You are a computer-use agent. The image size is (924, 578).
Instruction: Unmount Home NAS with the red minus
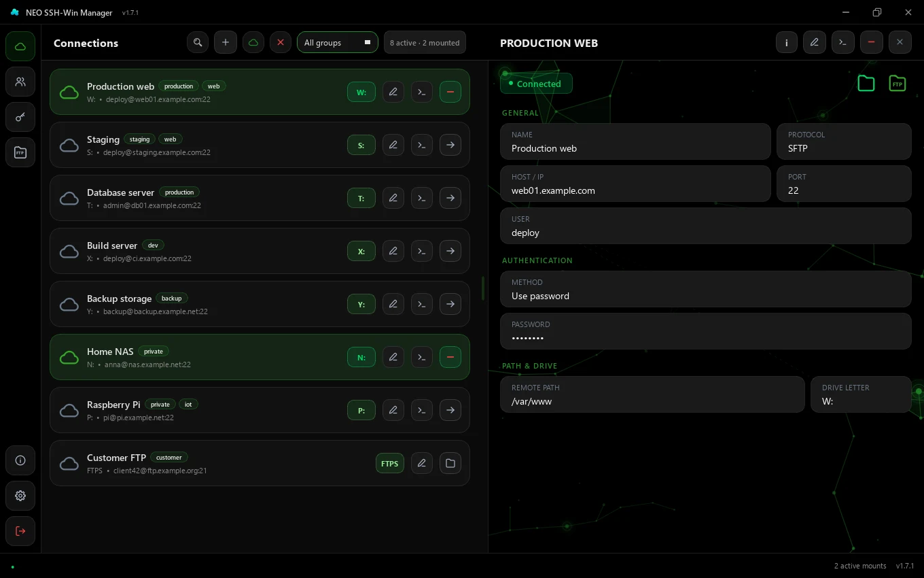point(450,357)
